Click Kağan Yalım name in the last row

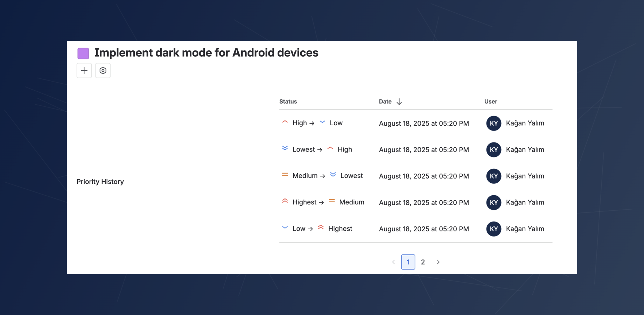tap(525, 229)
